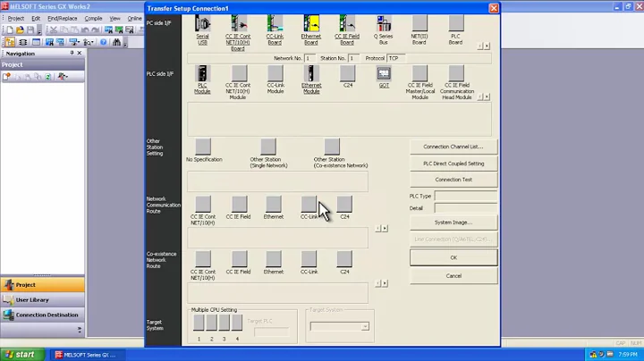Screen dimensions: 644x361
Task: Select NET(II) Board icon
Action: pos(419,24)
